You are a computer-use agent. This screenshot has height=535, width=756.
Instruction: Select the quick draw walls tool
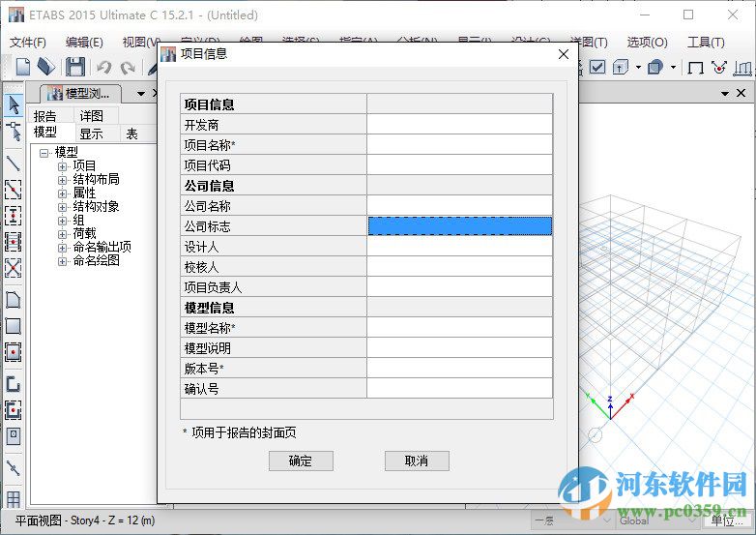click(x=14, y=410)
